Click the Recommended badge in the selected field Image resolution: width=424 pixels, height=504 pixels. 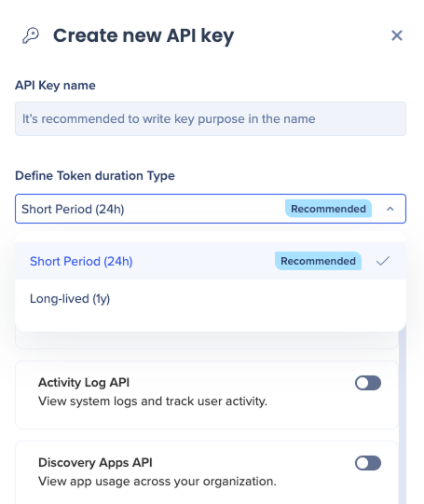(328, 209)
